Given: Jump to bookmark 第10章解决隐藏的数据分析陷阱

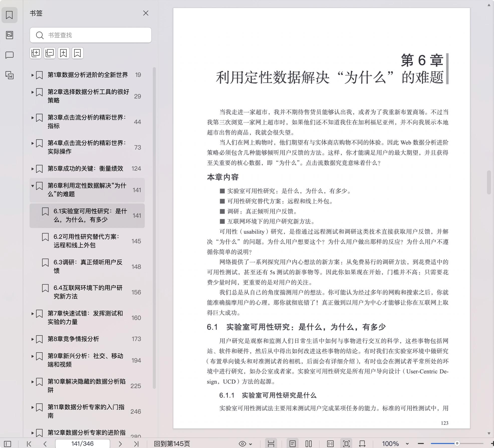Looking at the screenshot, I should click(87, 386).
